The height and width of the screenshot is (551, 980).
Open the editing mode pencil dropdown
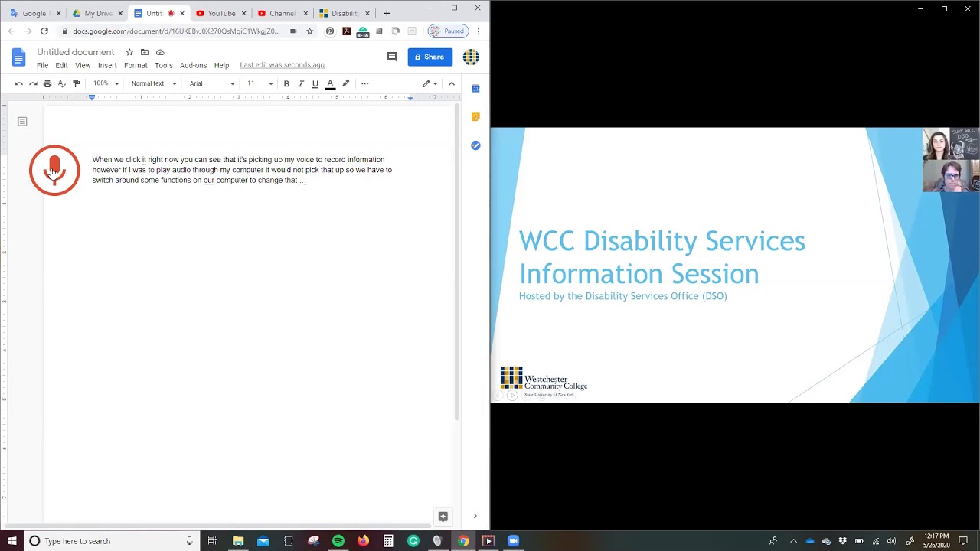(x=430, y=83)
